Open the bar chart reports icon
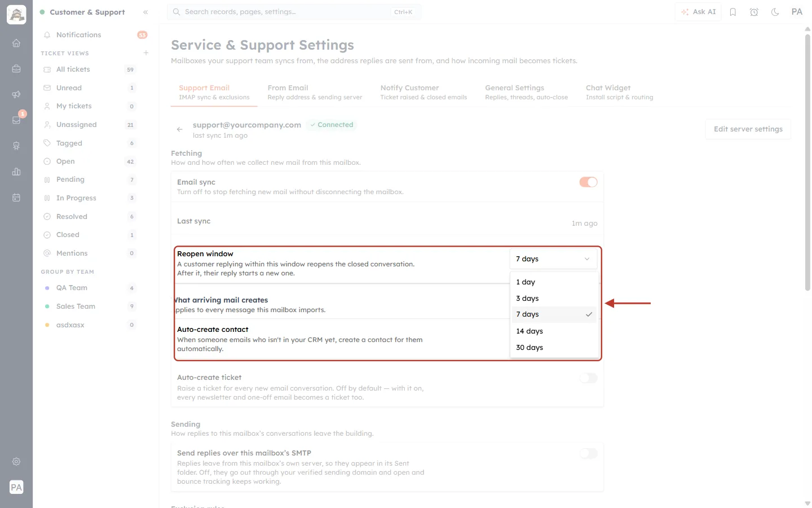This screenshot has height=508, width=812. (x=16, y=172)
